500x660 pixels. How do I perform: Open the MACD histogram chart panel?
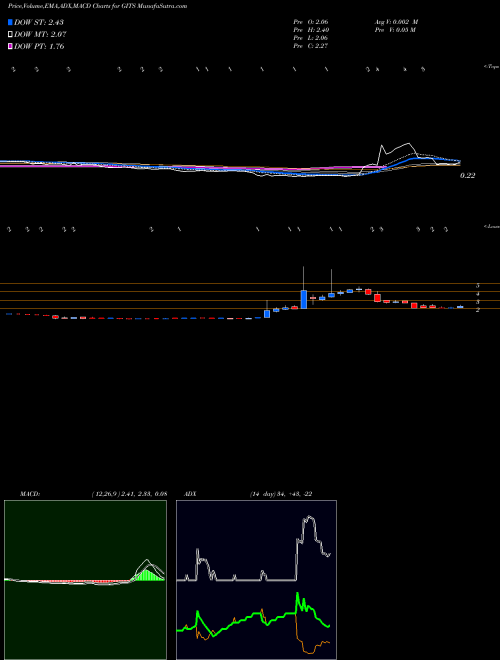[85, 580]
